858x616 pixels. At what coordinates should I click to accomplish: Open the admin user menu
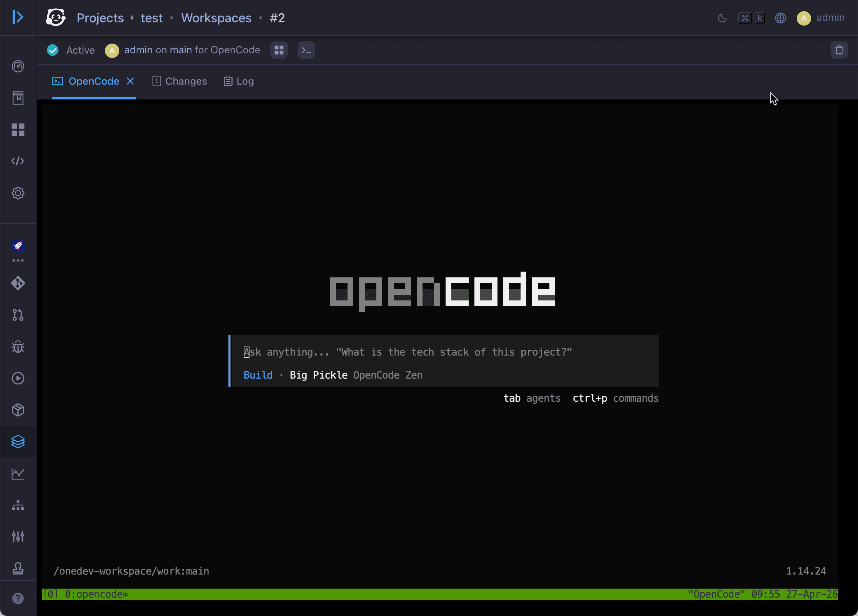point(821,18)
